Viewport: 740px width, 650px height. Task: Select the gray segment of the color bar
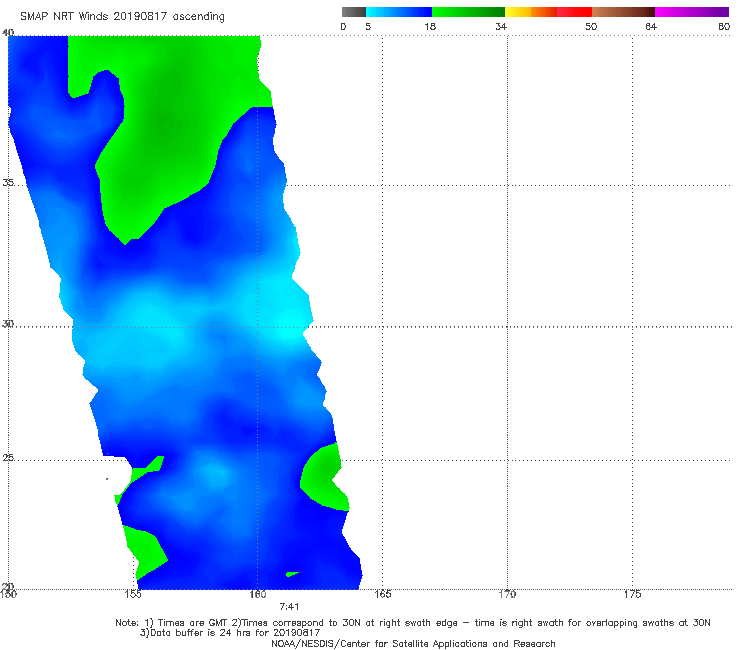(x=354, y=12)
